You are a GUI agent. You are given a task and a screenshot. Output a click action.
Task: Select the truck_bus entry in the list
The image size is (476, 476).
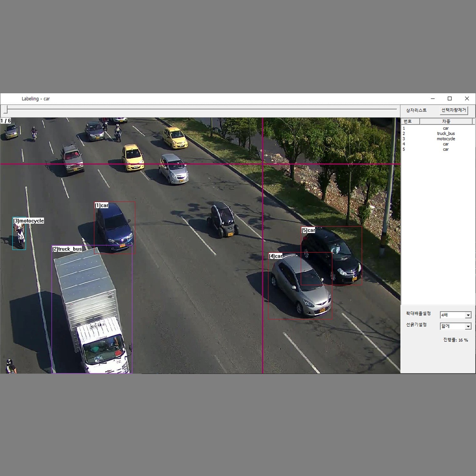(445, 134)
